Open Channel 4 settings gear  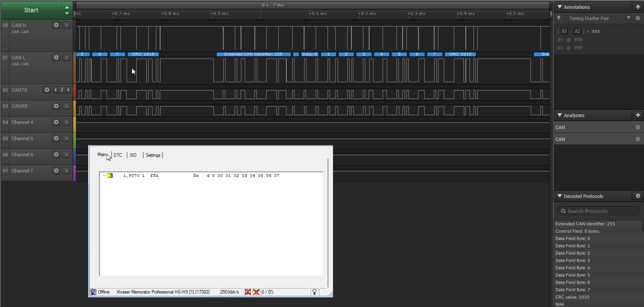(x=56, y=122)
